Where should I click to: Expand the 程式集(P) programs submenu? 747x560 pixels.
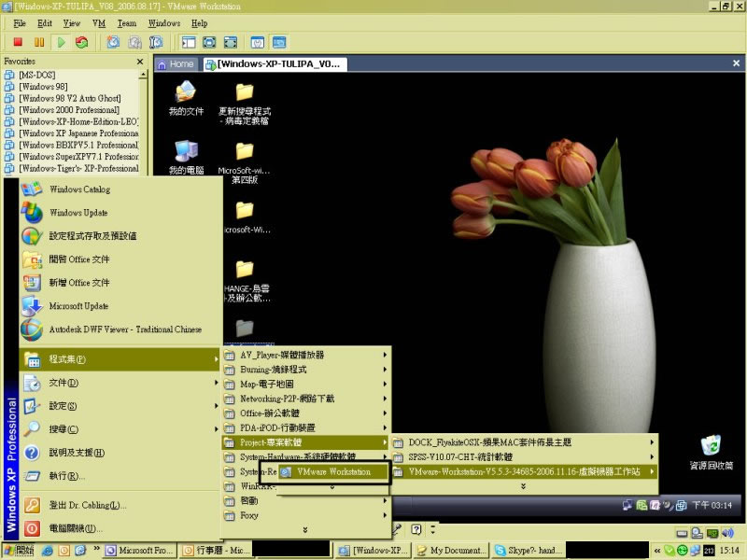(120, 359)
